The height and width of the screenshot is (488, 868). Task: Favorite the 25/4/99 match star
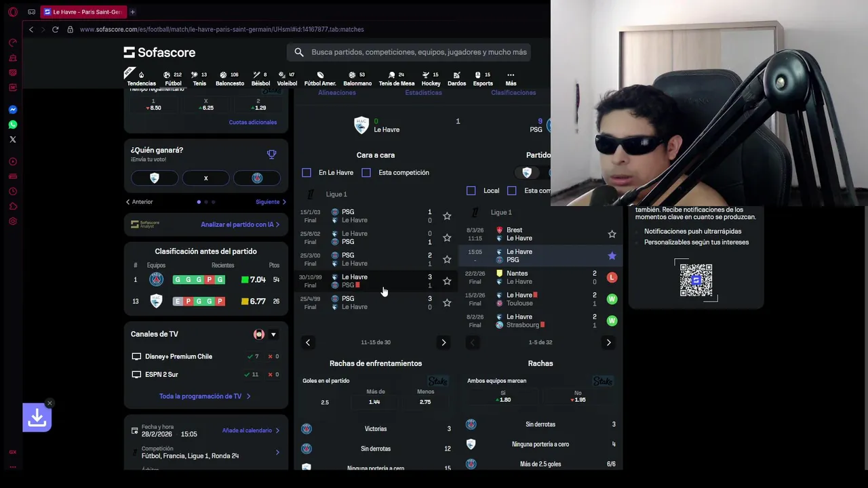(447, 303)
